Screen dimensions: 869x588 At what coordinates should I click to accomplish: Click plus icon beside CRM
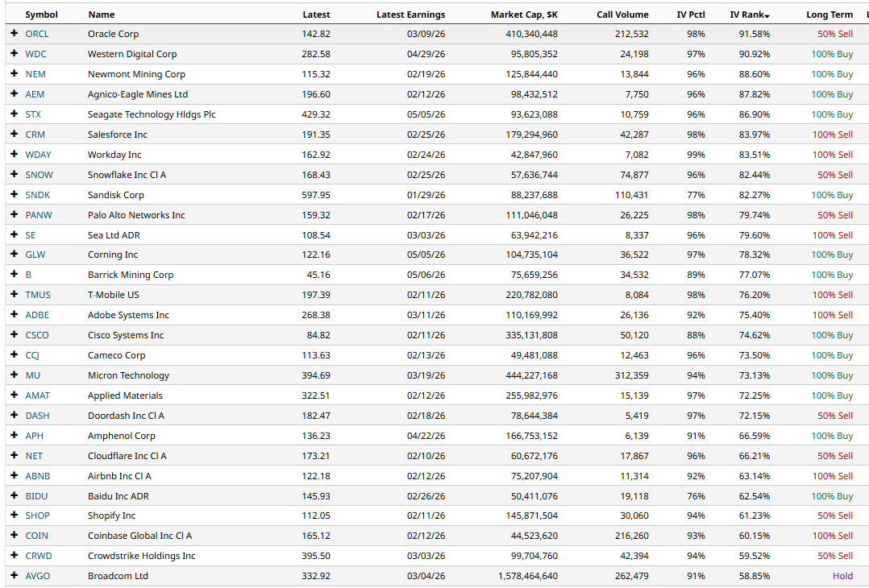click(x=14, y=135)
